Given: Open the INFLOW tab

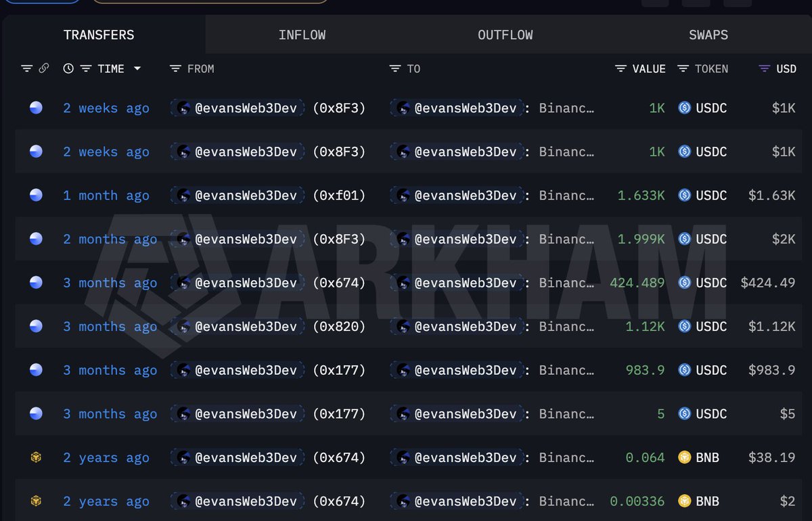Looking at the screenshot, I should (302, 35).
